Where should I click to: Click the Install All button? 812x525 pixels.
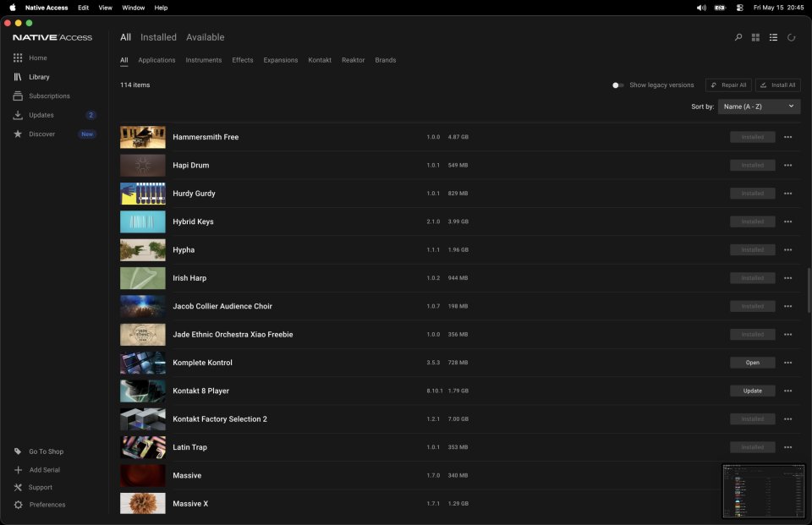[x=778, y=85]
